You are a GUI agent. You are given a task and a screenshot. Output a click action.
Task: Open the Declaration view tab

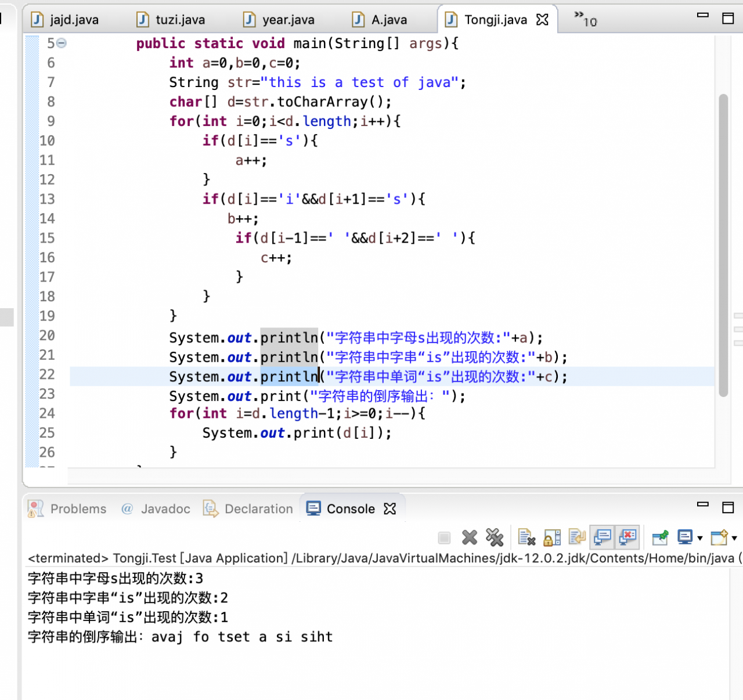point(248,509)
